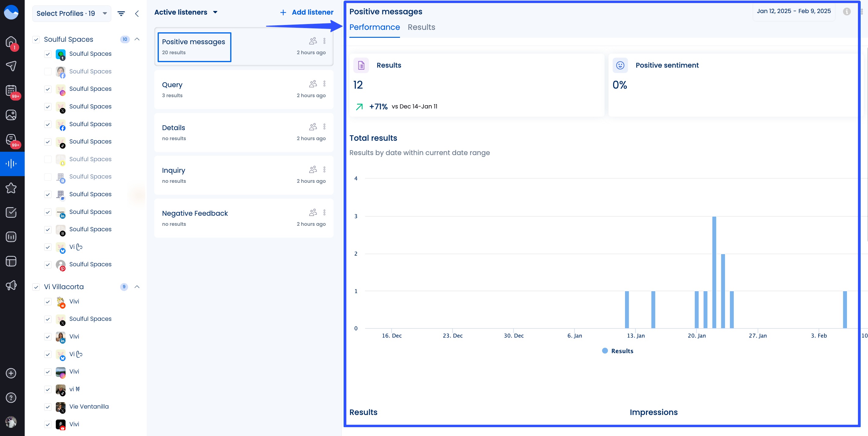Image resolution: width=868 pixels, height=436 pixels.
Task: Open the comments inbox icon
Action: coord(12,139)
